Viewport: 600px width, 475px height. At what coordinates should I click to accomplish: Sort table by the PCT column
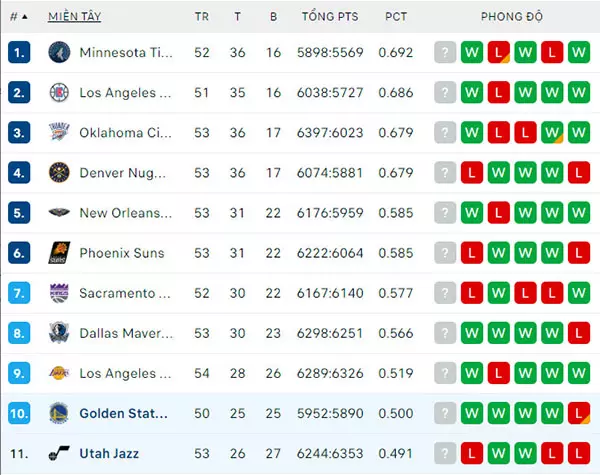point(396,16)
